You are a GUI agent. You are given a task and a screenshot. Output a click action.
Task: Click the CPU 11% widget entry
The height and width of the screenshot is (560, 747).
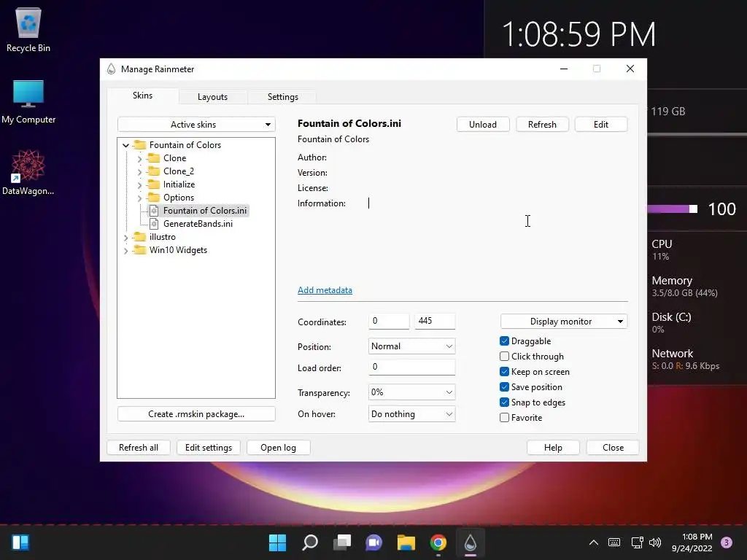click(662, 249)
